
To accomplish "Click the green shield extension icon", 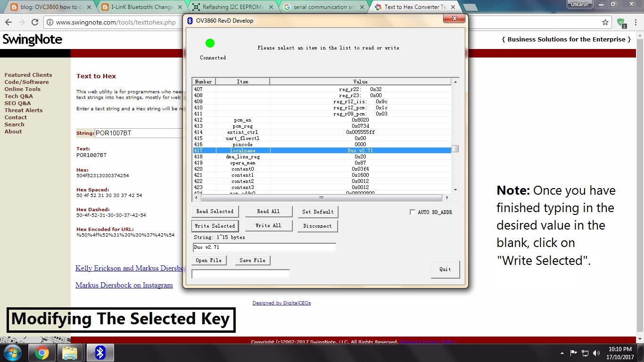I will [x=621, y=22].
